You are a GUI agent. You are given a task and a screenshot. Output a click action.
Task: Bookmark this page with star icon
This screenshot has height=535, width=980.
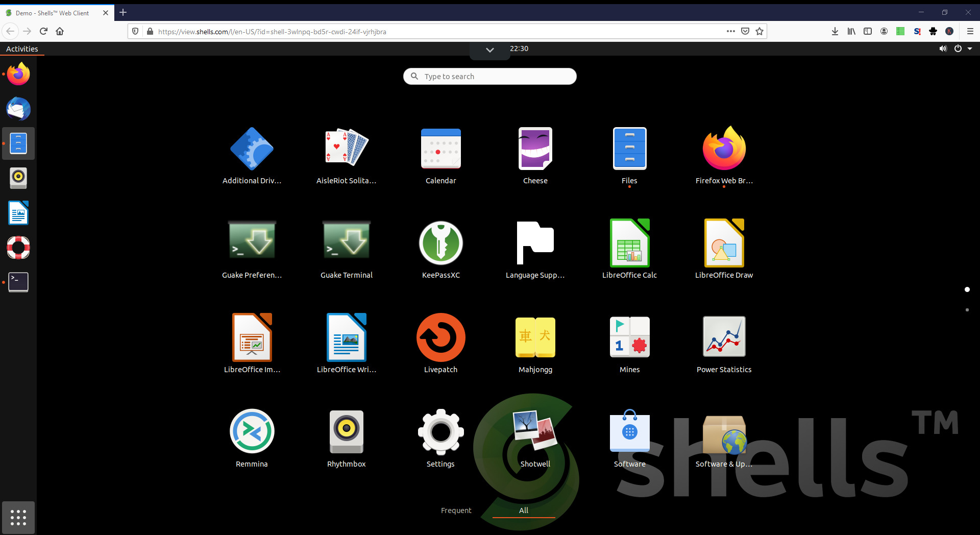pyautogui.click(x=759, y=31)
